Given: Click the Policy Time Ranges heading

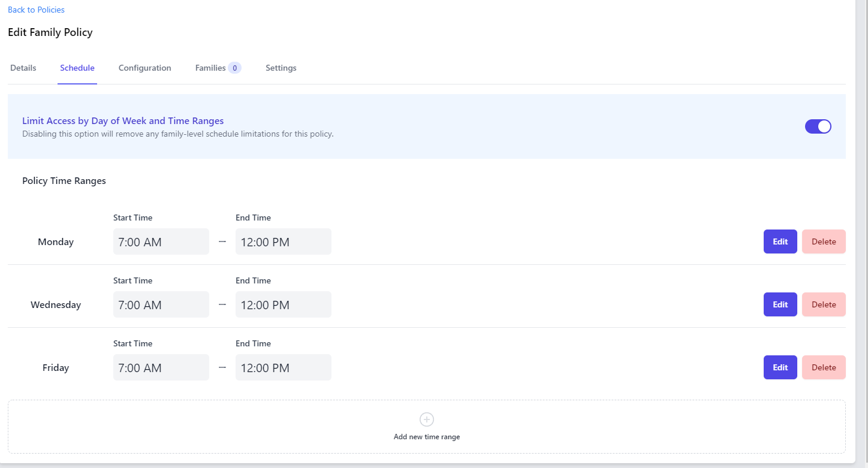Looking at the screenshot, I should [64, 180].
